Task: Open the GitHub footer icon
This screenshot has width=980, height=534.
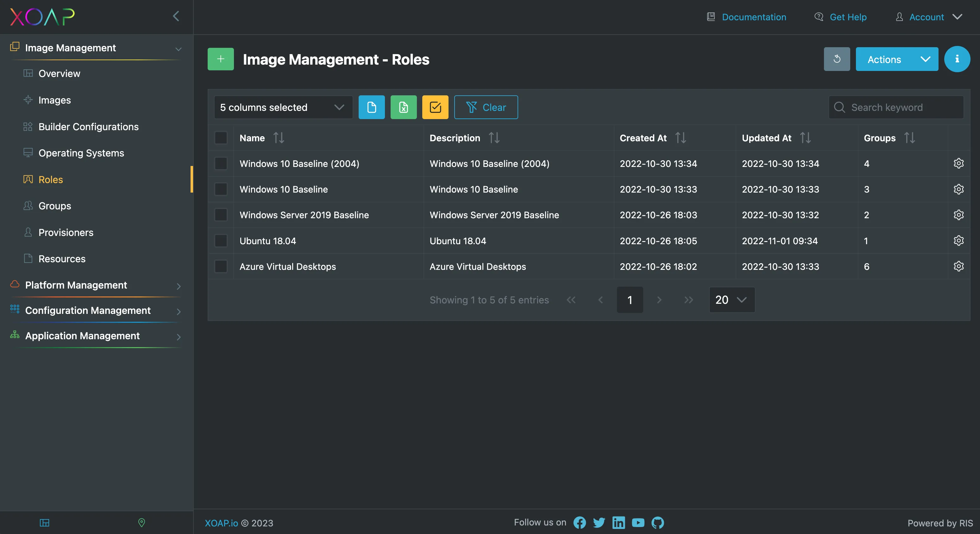Action: 657,523
